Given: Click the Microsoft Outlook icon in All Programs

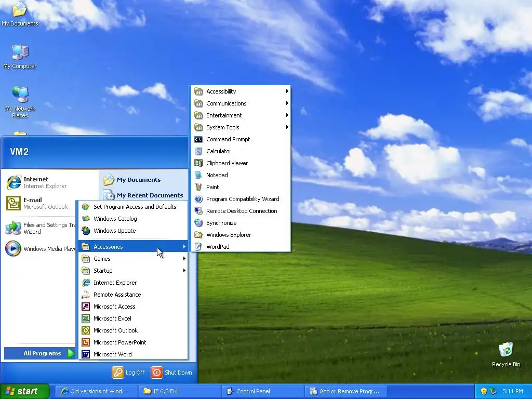Looking at the screenshot, I should coord(86,330).
